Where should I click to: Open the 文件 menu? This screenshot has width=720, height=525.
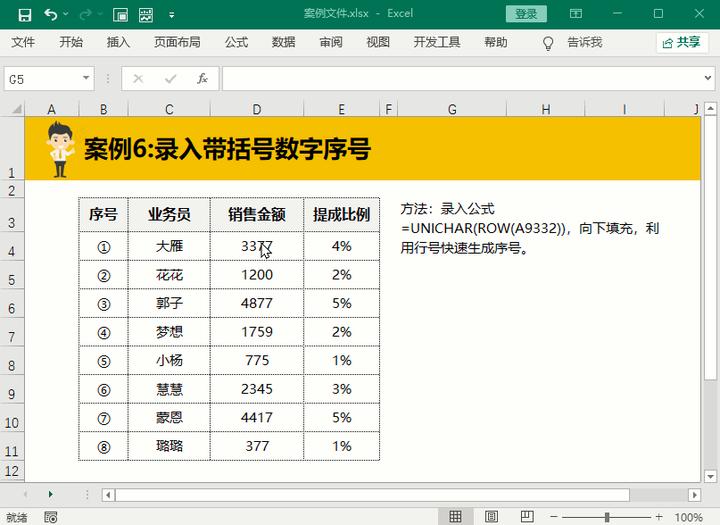pos(23,42)
